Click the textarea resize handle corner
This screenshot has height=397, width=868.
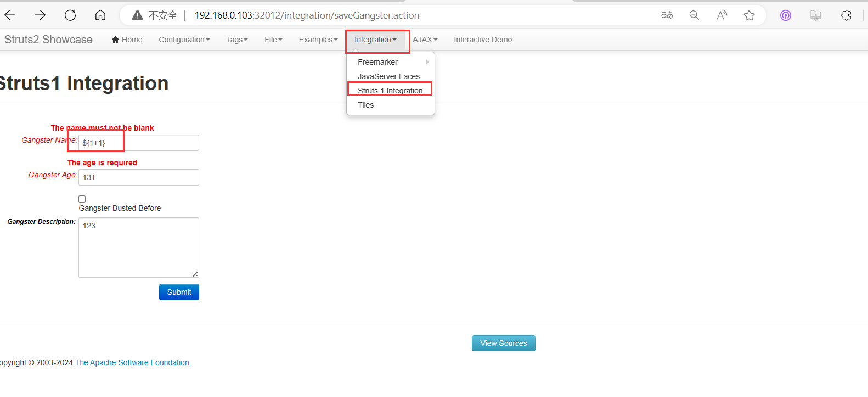coord(195,274)
